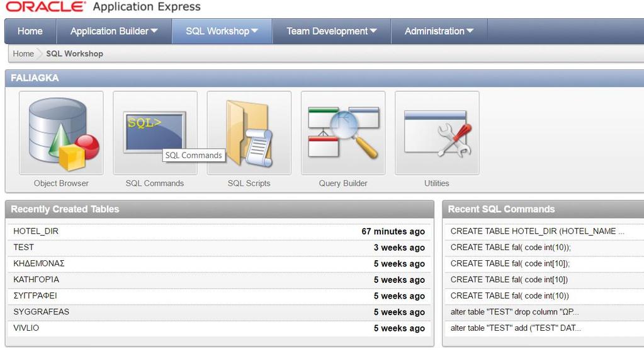The height and width of the screenshot is (356, 644).
Task: Open the VIVLIO table entry
Action: coord(26,328)
